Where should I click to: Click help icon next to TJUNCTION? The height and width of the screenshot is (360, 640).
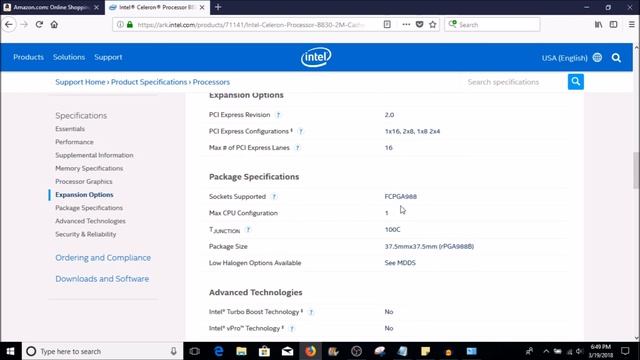tap(248, 230)
